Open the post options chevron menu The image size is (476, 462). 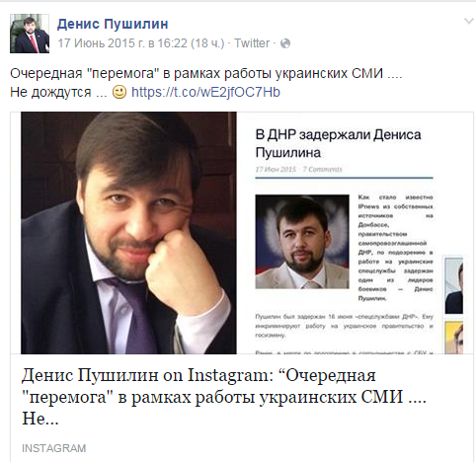(x=468, y=22)
